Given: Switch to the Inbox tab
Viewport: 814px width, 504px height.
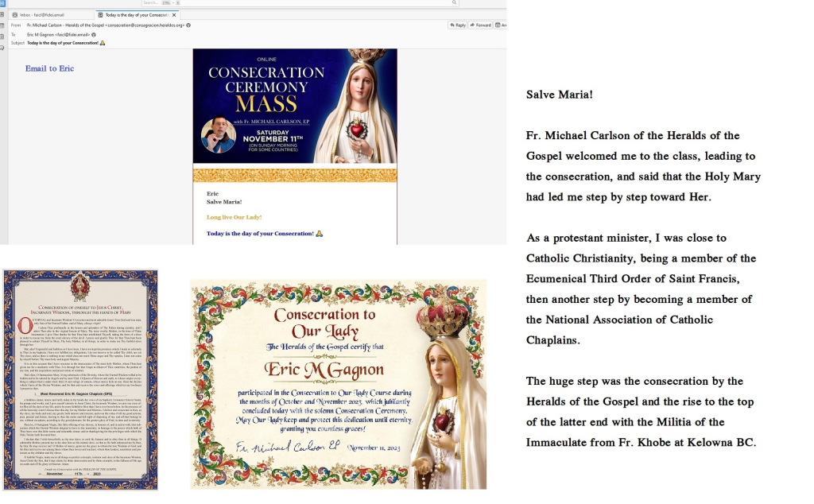Looking at the screenshot, I should coord(52,15).
